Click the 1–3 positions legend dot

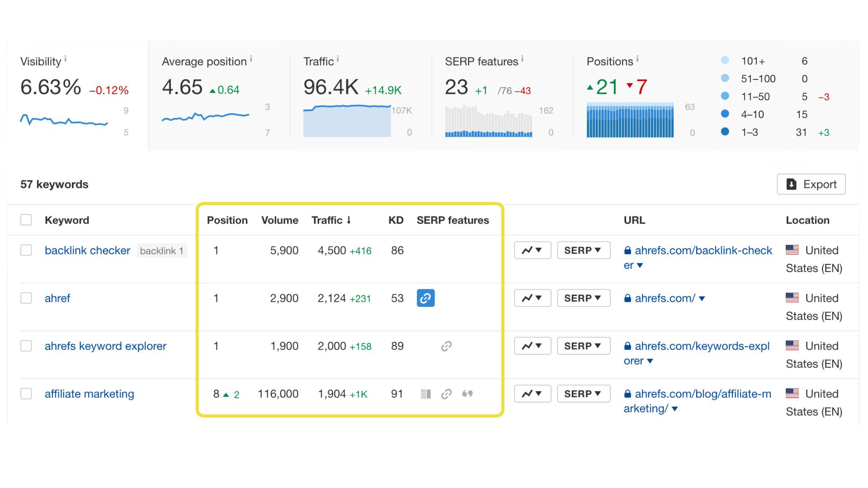[x=725, y=131]
